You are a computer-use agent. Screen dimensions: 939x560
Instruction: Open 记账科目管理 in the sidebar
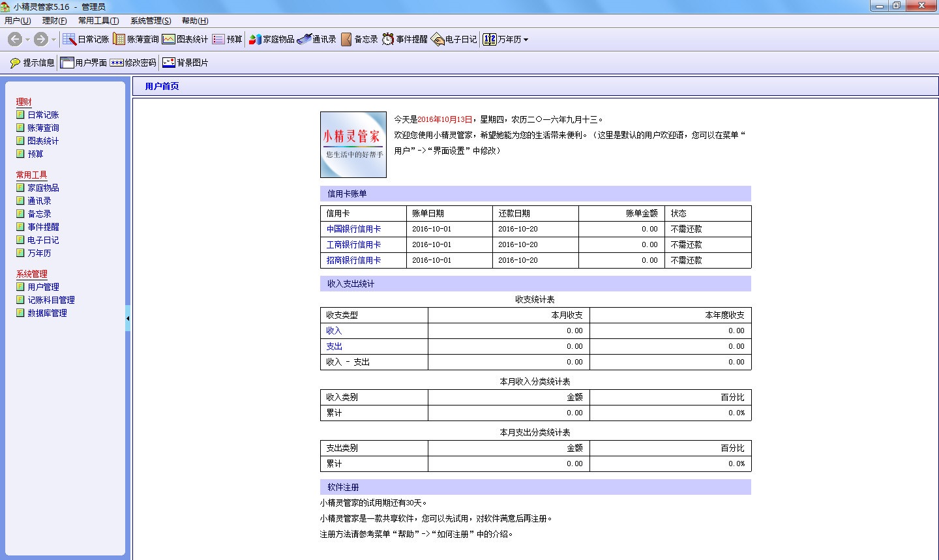click(51, 300)
